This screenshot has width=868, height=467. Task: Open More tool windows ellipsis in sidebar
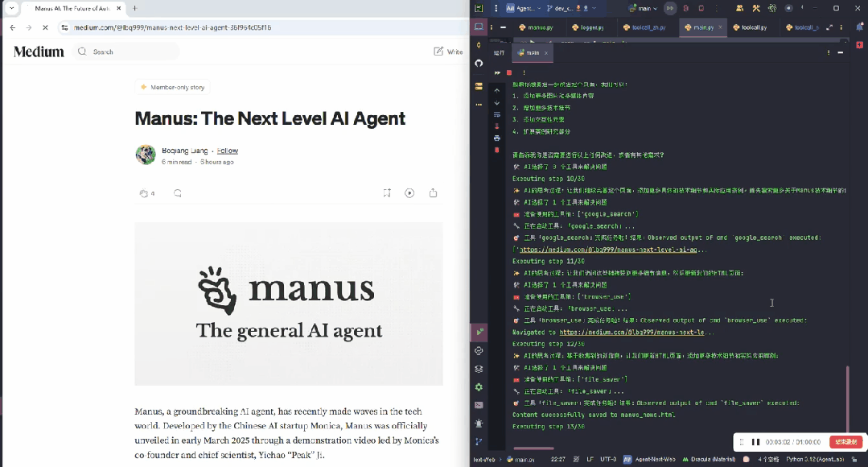coord(479,104)
